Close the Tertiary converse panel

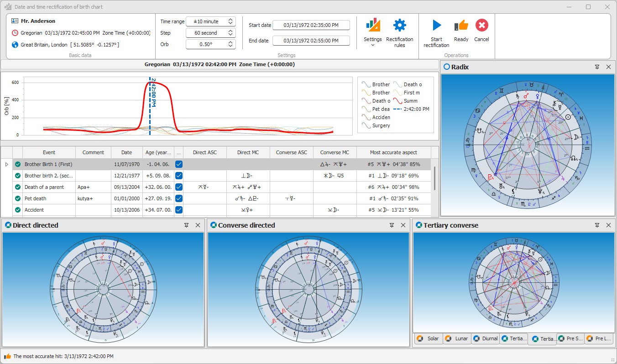tap(608, 225)
